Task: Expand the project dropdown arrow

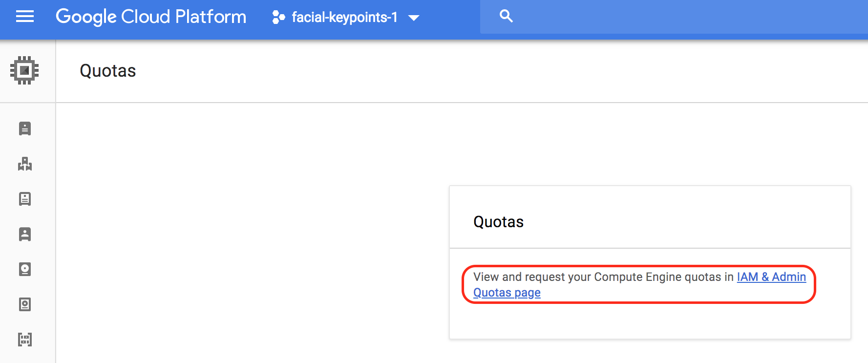Action: click(414, 18)
